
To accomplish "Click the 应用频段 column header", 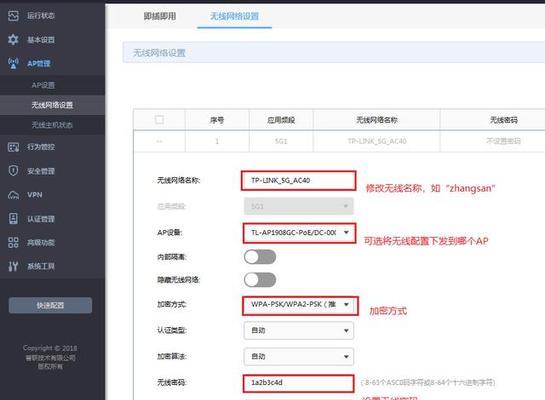I will (x=281, y=120).
